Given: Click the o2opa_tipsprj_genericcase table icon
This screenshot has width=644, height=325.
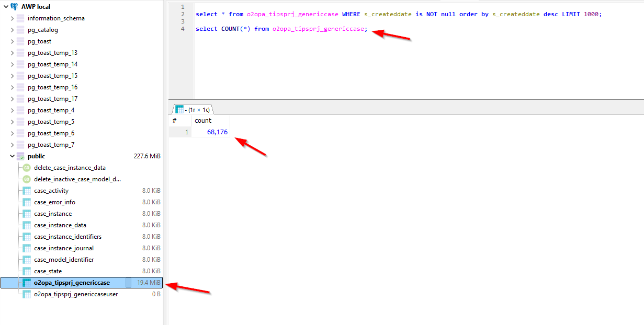Looking at the screenshot, I should [x=27, y=283].
